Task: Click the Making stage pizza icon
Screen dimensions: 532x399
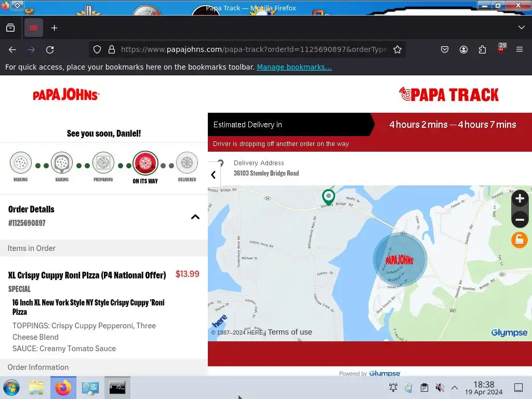Action: (21, 163)
